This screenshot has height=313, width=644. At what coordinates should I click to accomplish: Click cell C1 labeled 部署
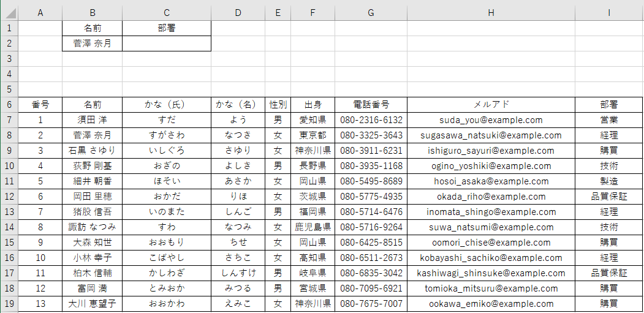pos(167,28)
